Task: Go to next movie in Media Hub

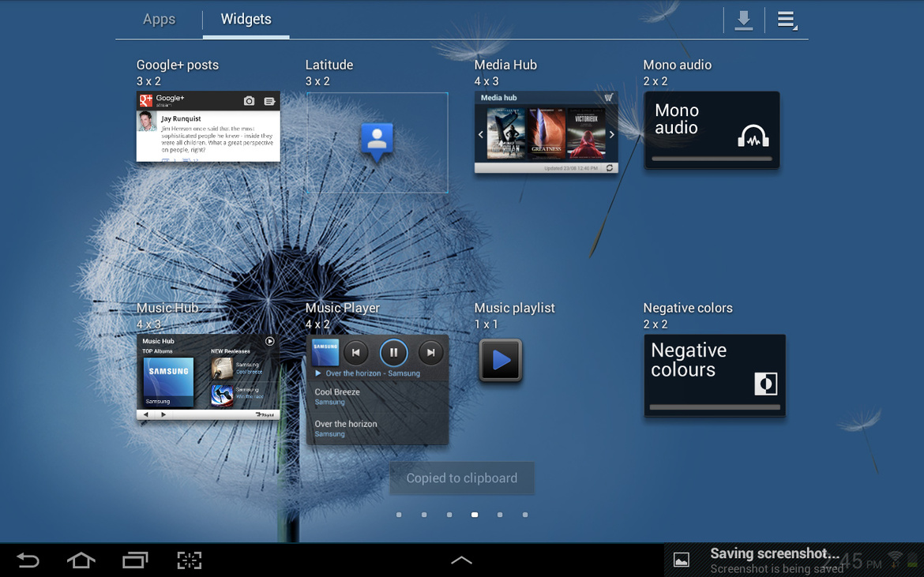Action: pyautogui.click(x=612, y=134)
